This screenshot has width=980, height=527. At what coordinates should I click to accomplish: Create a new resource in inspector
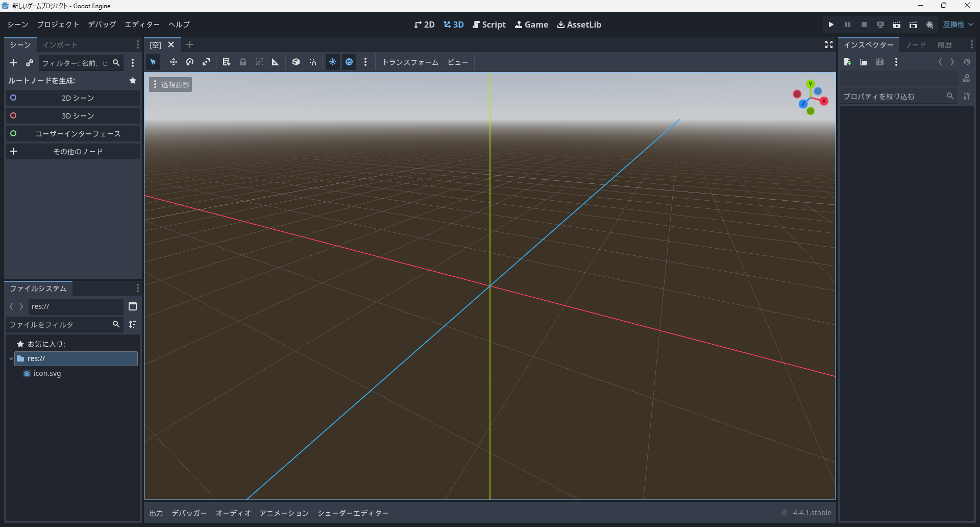(847, 62)
